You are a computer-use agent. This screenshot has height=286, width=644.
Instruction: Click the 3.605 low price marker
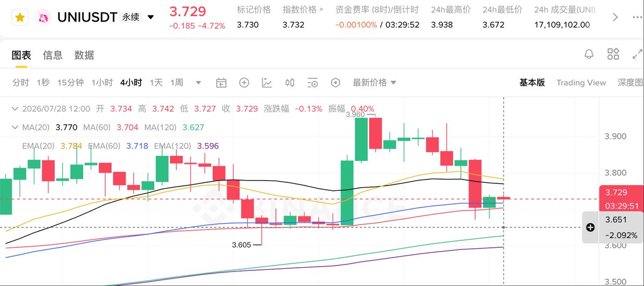tap(241, 245)
